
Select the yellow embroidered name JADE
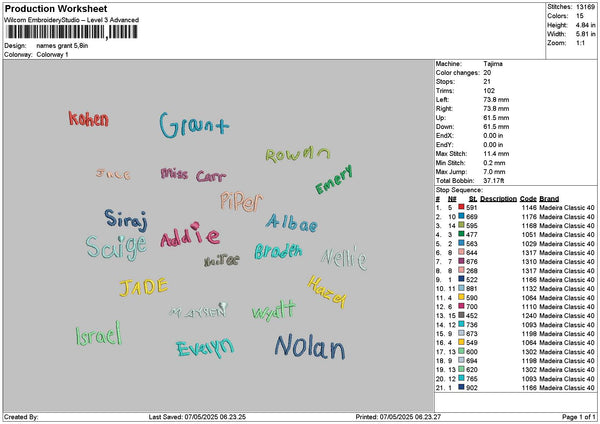pos(143,287)
